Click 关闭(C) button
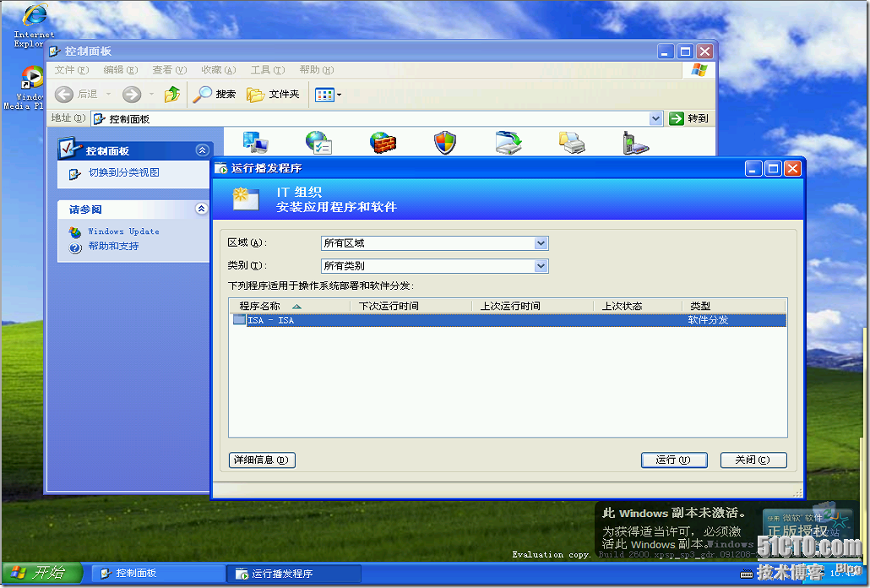Screen dimensions: 870x588 (753, 460)
